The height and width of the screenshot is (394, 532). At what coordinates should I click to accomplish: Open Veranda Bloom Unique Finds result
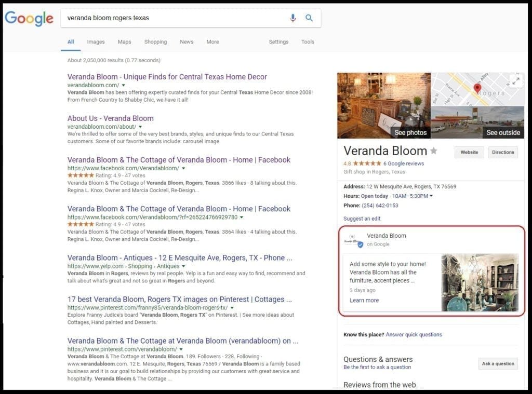(167, 77)
